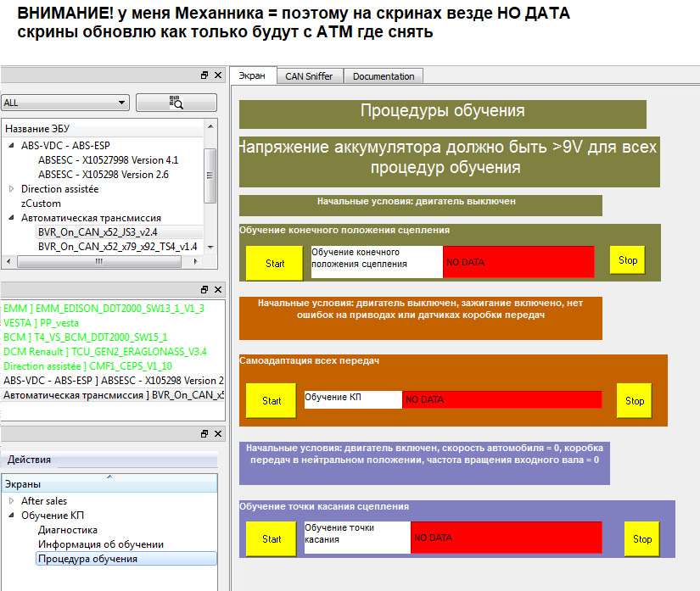Open the Documentation tab
This screenshot has width=700, height=591.
pyautogui.click(x=384, y=76)
